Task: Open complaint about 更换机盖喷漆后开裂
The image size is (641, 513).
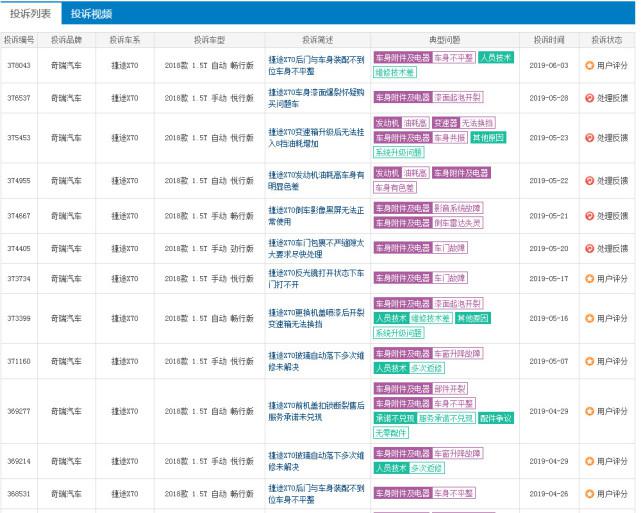Action: [316, 318]
